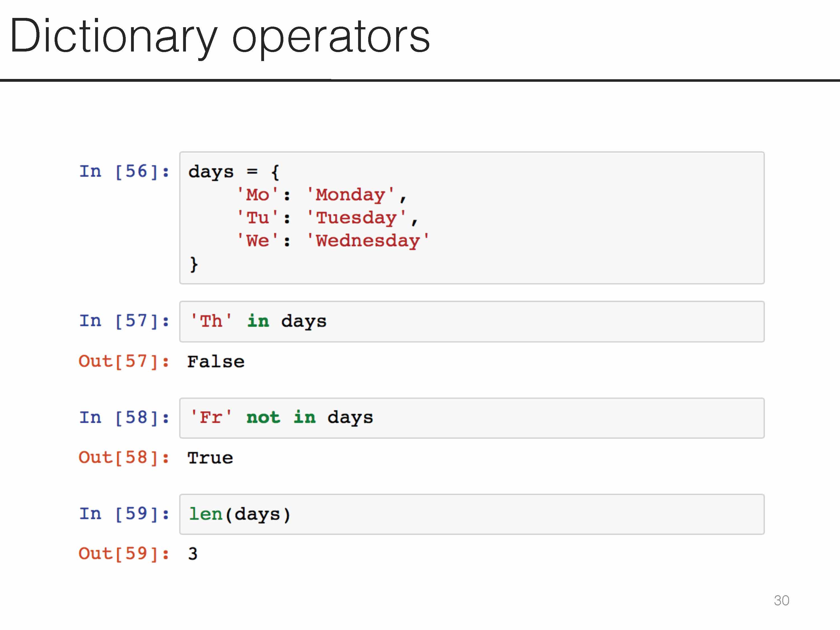
Task: Click the True output of cell 58
Action: [210, 458]
